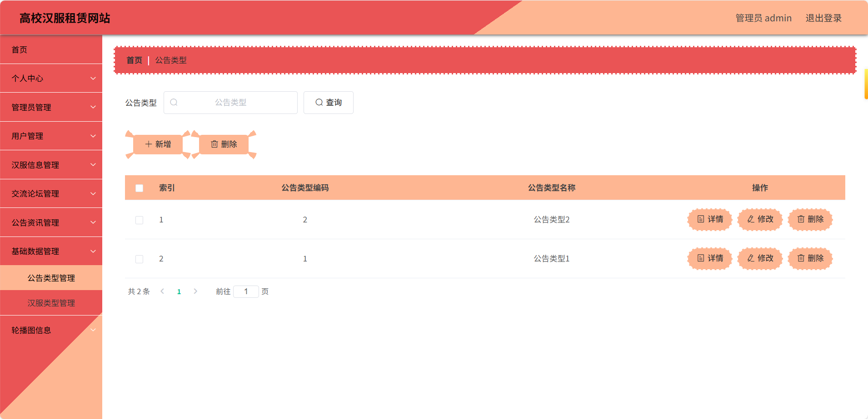Click 操作 column header
The height and width of the screenshot is (419, 868).
click(760, 188)
